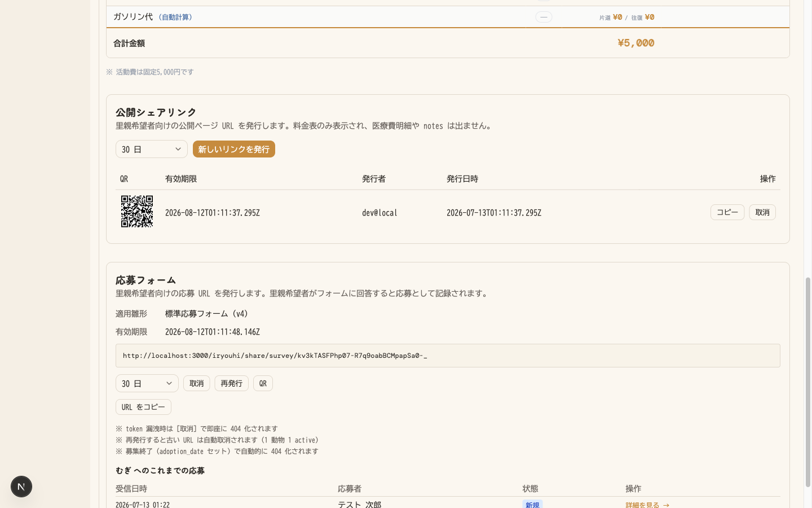This screenshot has height=508, width=812.
Task: Open the Next.js dev tools badge
Action: tap(21, 487)
